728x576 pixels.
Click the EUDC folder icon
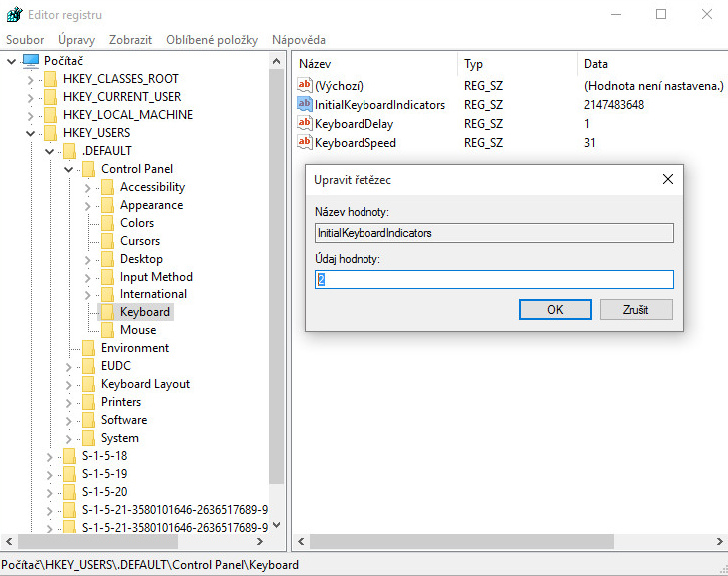[88, 366]
